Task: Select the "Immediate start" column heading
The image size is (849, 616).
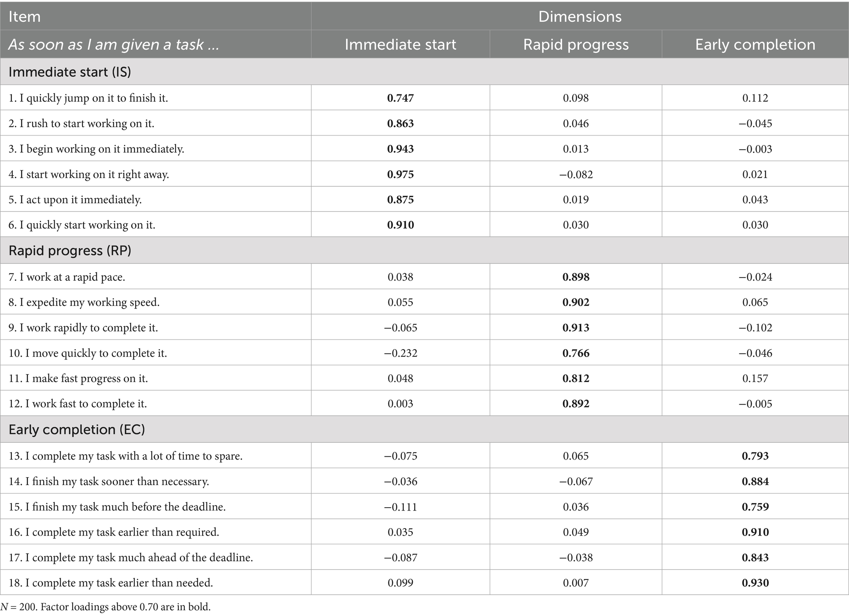Action: (x=400, y=44)
